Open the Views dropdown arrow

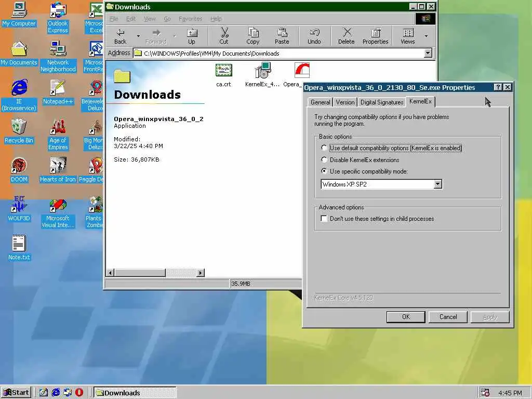pos(426,36)
